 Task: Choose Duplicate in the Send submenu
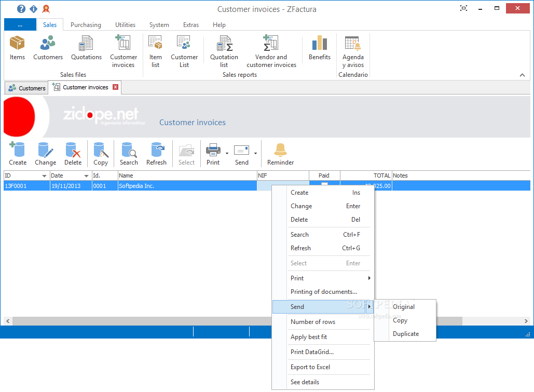405,334
